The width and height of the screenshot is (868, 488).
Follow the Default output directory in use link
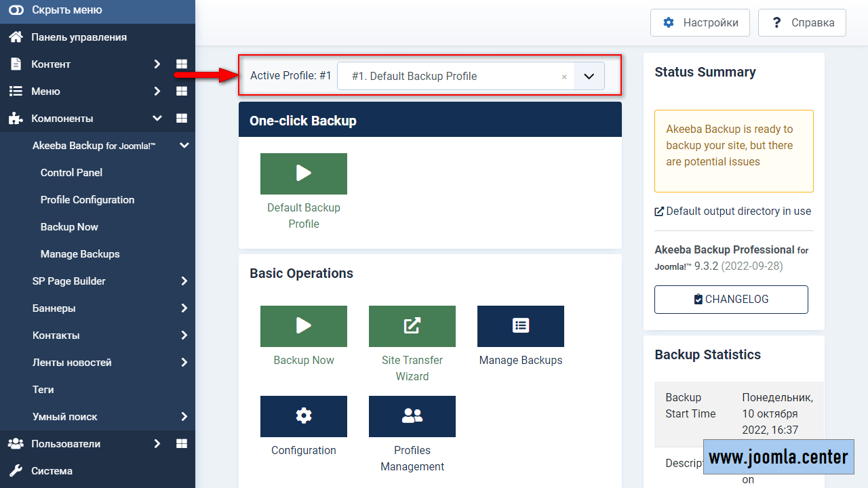tap(732, 211)
